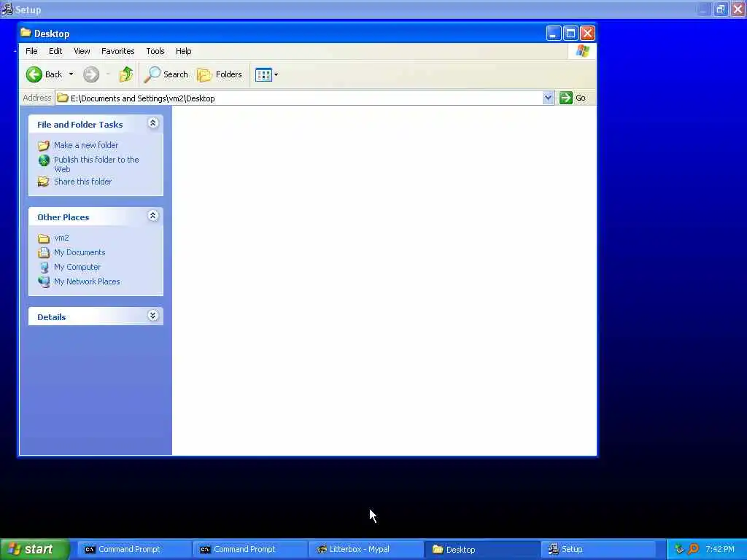
Task: Close the Setup window
Action: [738, 9]
